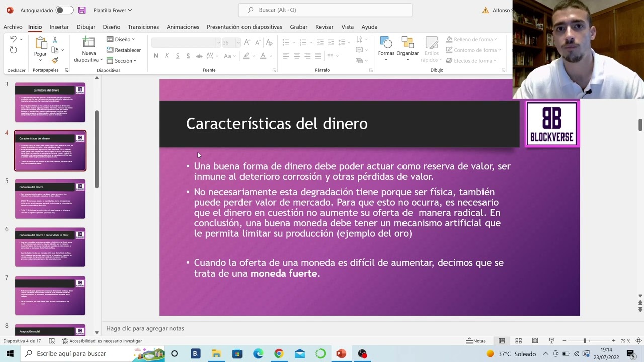
Task: Align text left in paragraph group
Action: click(286, 56)
